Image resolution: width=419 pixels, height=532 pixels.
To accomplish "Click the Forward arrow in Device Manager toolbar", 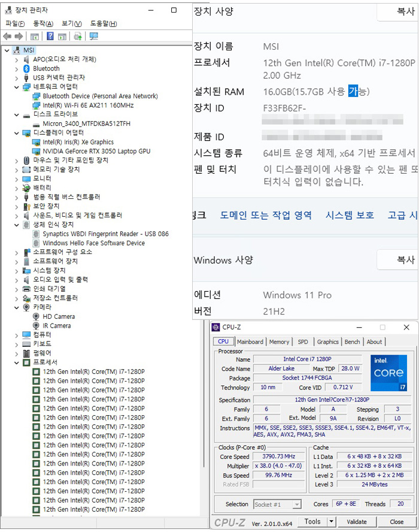I will click(19, 36).
